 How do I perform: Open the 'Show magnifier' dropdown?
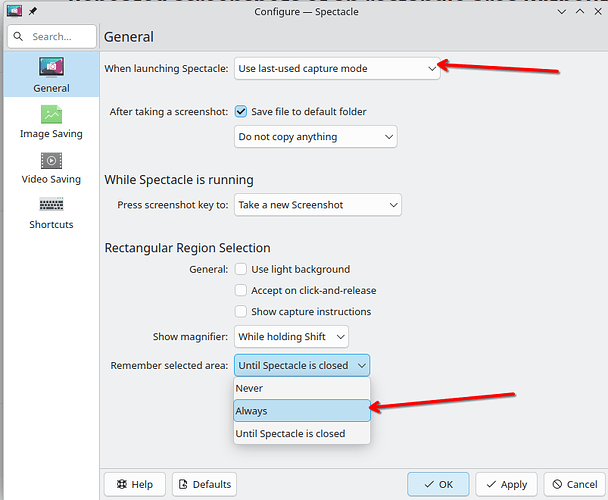pos(291,337)
